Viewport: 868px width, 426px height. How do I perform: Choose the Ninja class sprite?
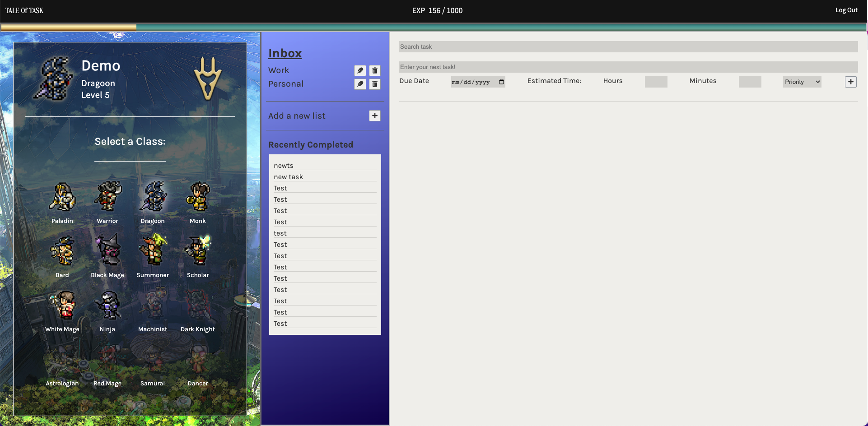pos(107,305)
